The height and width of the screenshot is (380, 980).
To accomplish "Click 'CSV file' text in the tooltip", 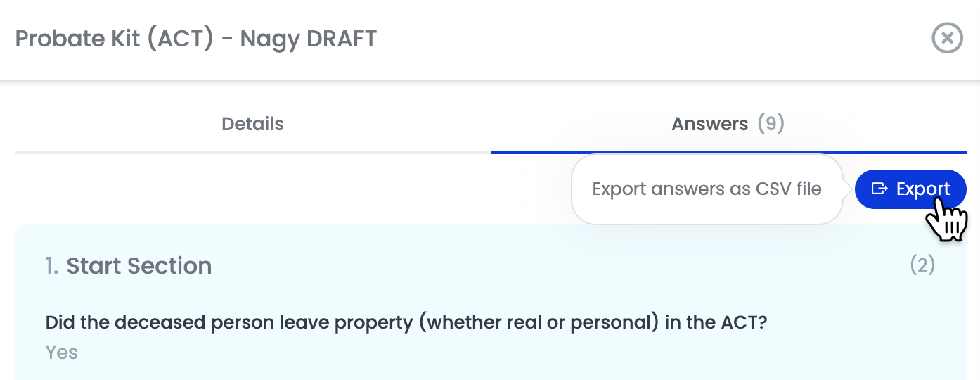I will pyautogui.click(x=789, y=189).
